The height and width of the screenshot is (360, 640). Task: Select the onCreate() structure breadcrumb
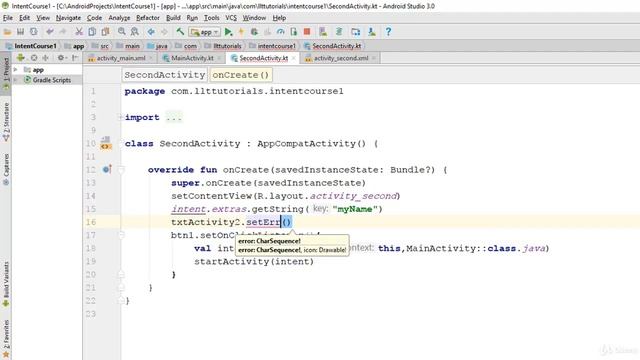click(x=241, y=75)
